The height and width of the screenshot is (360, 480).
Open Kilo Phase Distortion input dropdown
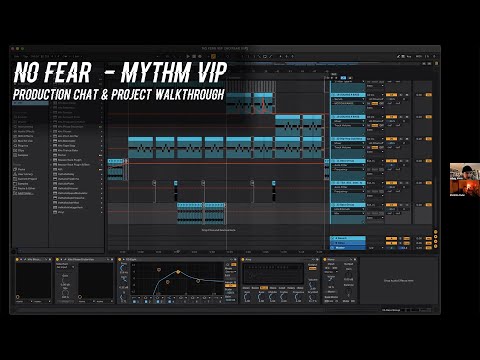click(x=66, y=267)
